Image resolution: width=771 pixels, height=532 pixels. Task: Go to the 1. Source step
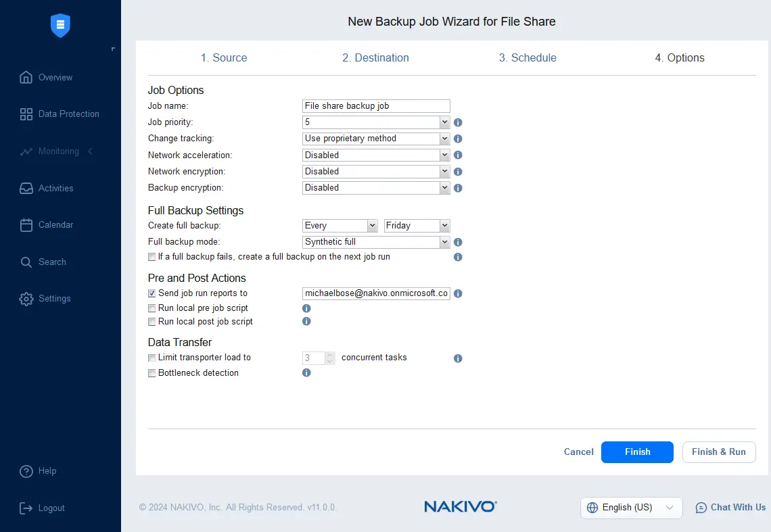pos(224,57)
